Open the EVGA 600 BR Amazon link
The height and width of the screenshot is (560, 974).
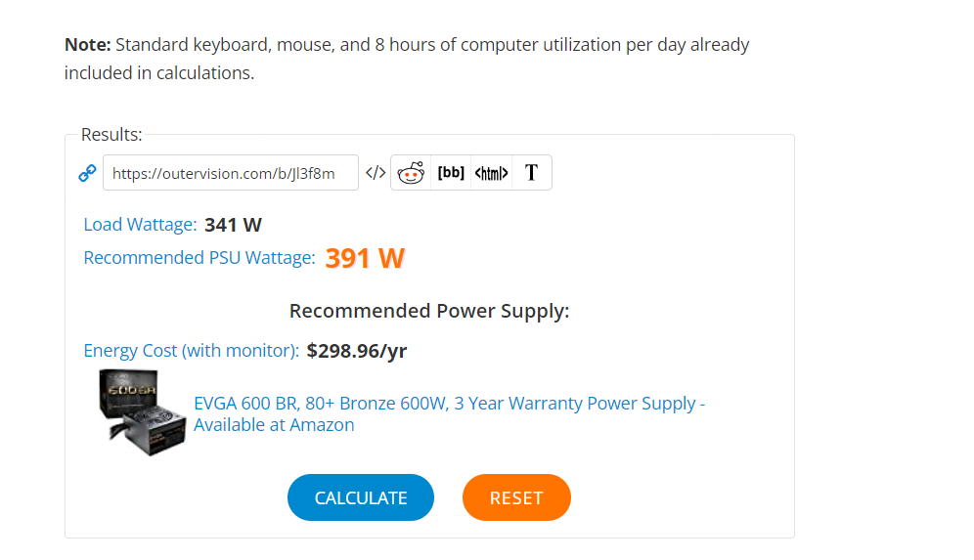click(449, 414)
